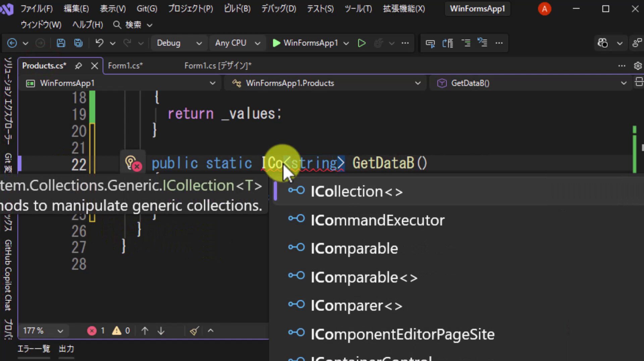Expand the WinFormsApp1 project dropdown
The image size is (644, 361).
(x=121, y=83)
